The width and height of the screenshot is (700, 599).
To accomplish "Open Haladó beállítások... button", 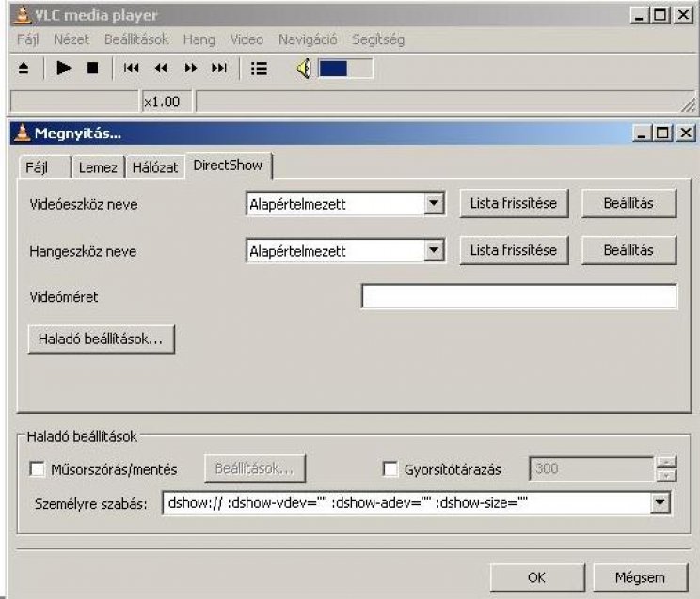I will 101,339.
